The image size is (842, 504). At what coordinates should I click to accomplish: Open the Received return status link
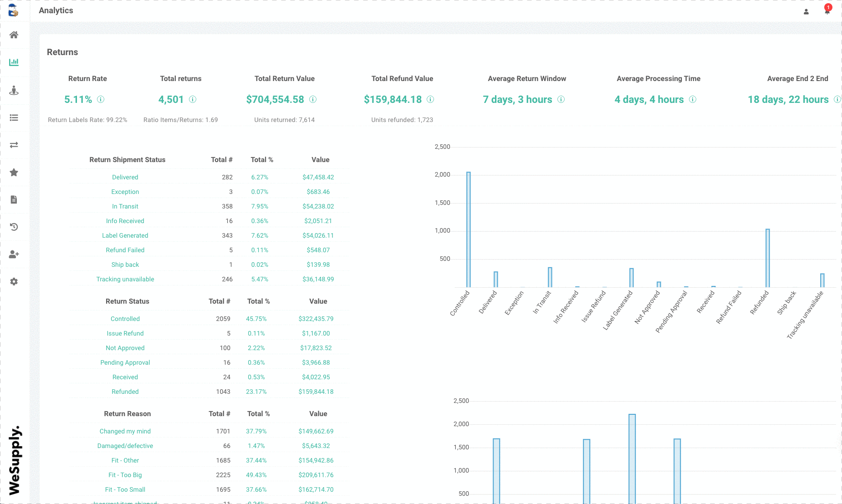(x=125, y=377)
